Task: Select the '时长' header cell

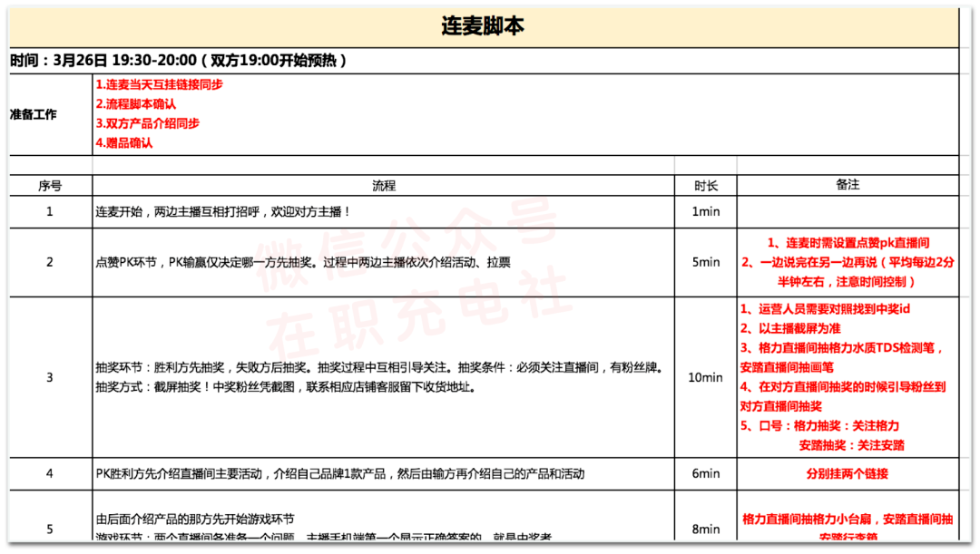Action: point(706,186)
